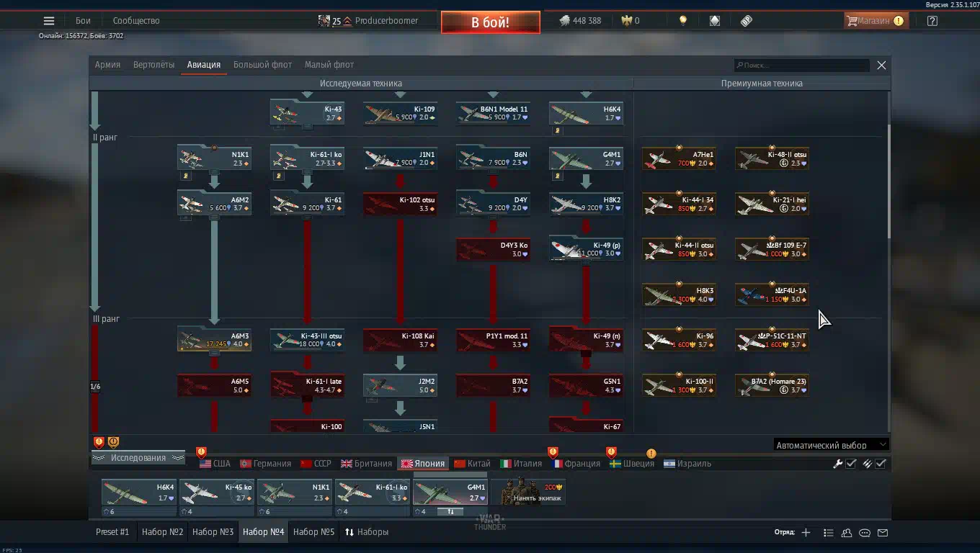The width and height of the screenshot is (980, 553).
Task: Open help via the question mark icon
Action: 932,21
